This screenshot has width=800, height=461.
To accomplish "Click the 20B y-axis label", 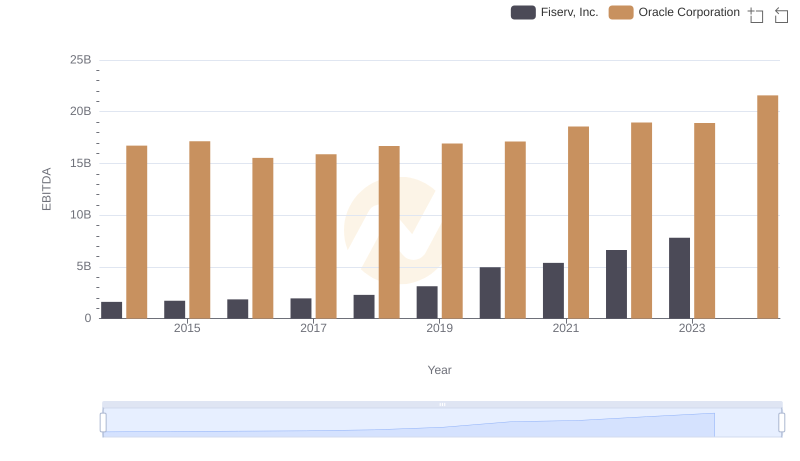I will coord(81,111).
